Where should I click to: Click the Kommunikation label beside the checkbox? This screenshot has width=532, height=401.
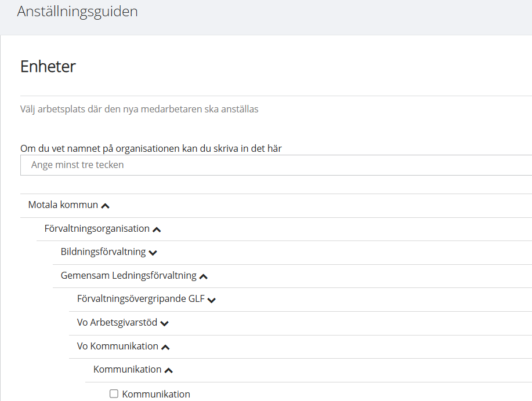(156, 394)
